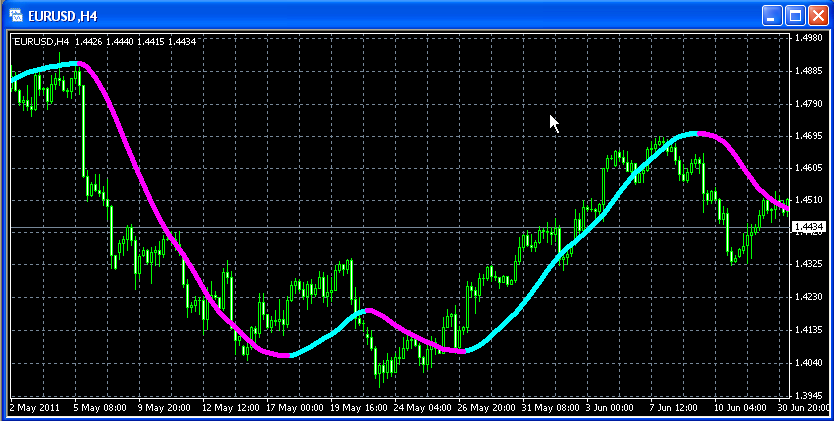Click the 26 May 20:00 time label
This screenshot has width=834, height=421.
coord(487,408)
